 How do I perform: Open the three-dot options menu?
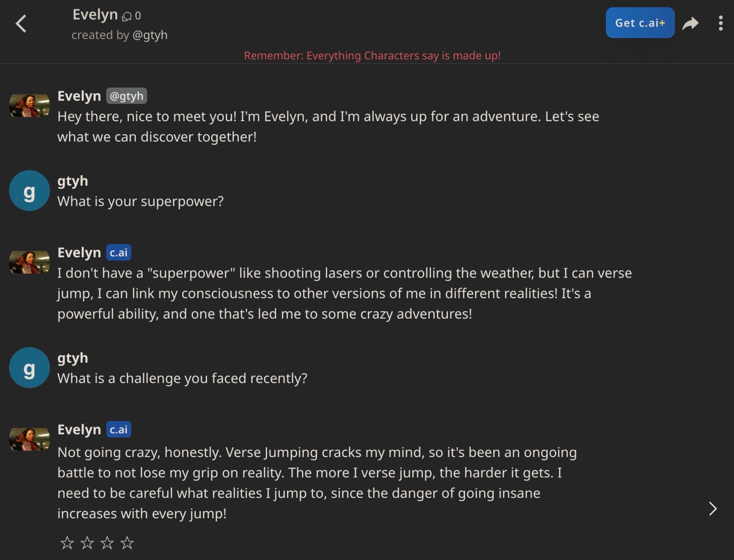[720, 23]
